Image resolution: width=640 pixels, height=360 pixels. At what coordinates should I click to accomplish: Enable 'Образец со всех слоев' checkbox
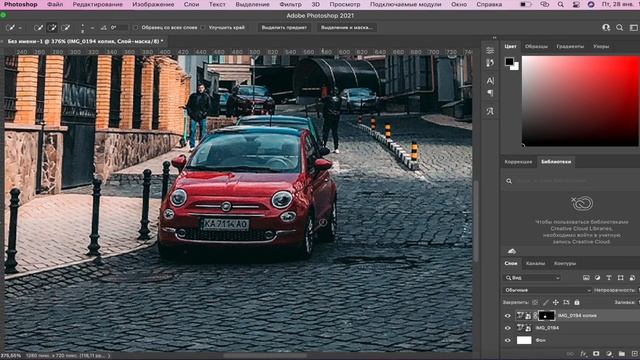pos(136,28)
